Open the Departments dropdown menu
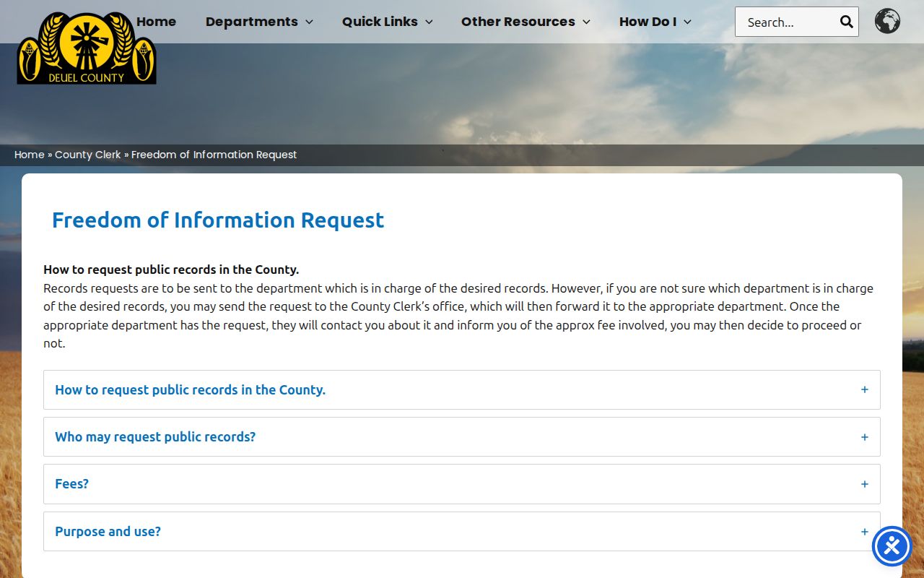The height and width of the screenshot is (578, 924). [259, 22]
